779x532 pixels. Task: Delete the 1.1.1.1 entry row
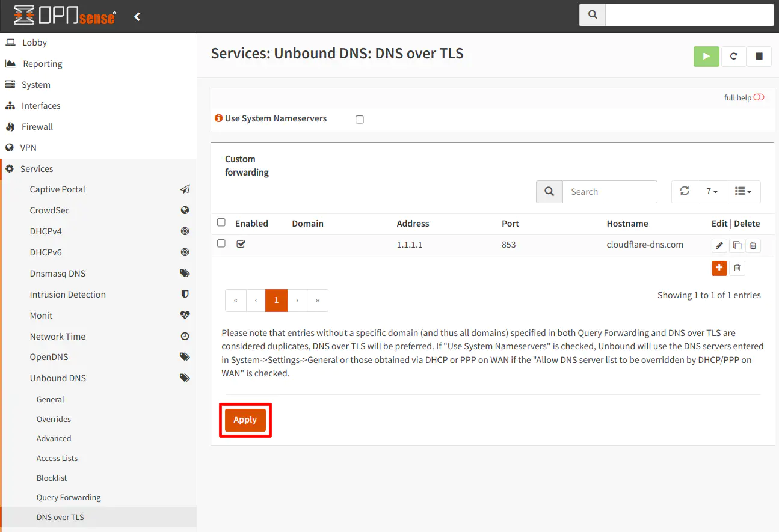753,245
